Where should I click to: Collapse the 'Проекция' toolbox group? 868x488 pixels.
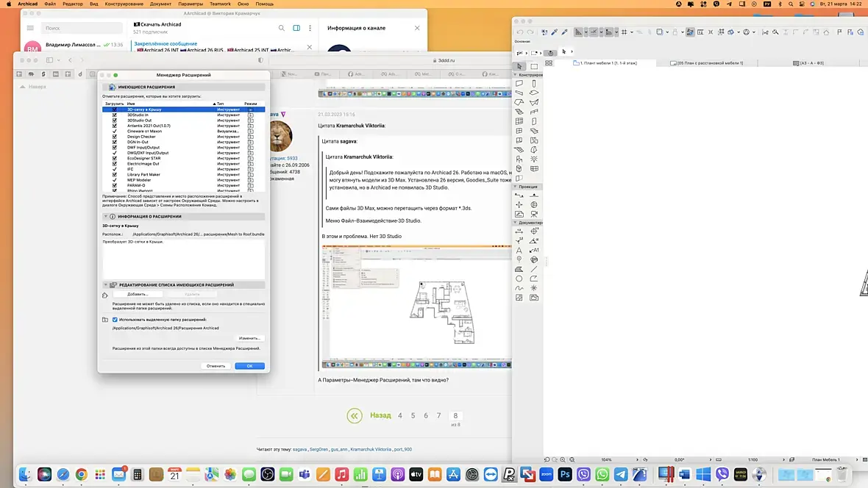(516, 187)
